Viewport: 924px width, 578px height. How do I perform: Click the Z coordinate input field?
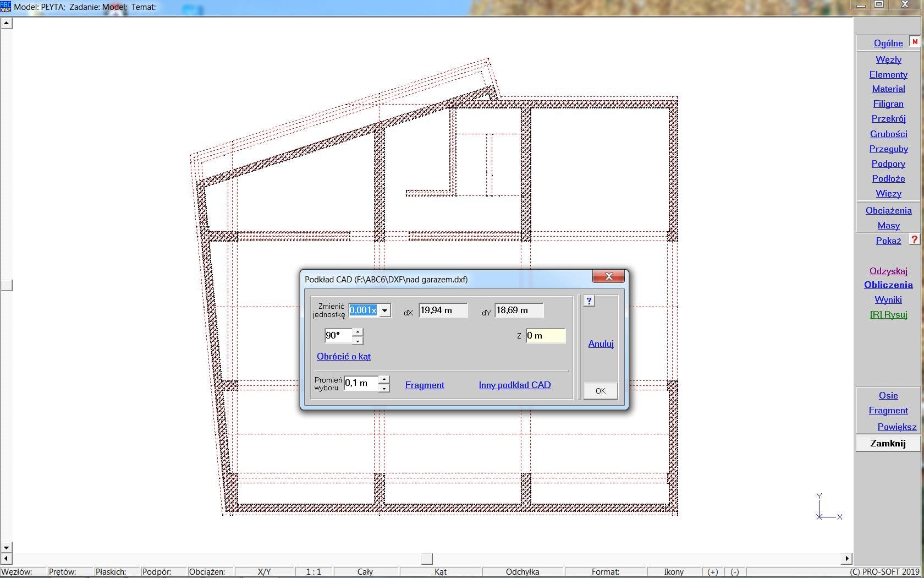click(545, 336)
